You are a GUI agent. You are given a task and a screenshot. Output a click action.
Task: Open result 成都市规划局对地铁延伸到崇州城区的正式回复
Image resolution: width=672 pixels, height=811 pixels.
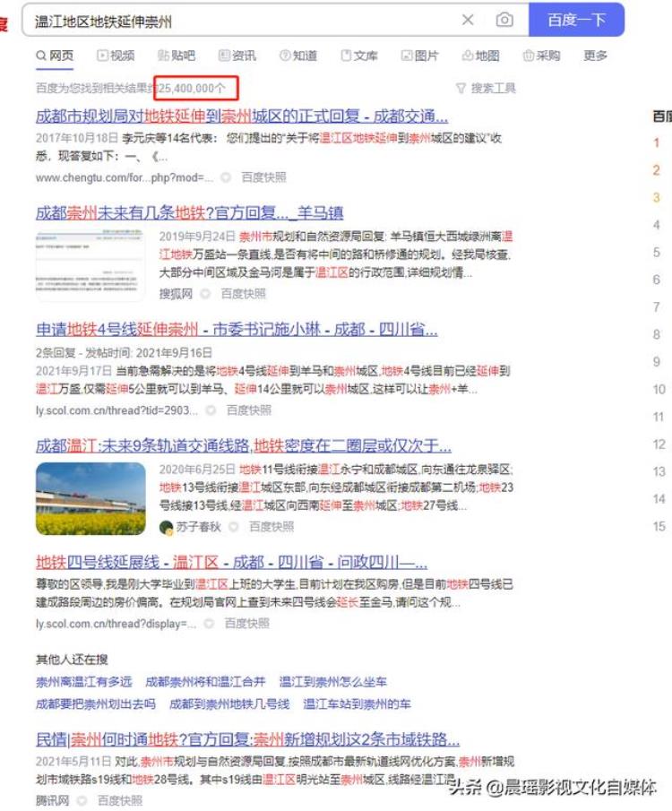(242, 116)
